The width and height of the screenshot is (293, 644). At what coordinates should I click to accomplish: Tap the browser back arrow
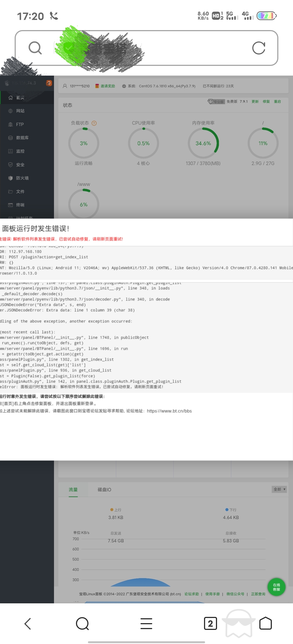click(x=28, y=624)
